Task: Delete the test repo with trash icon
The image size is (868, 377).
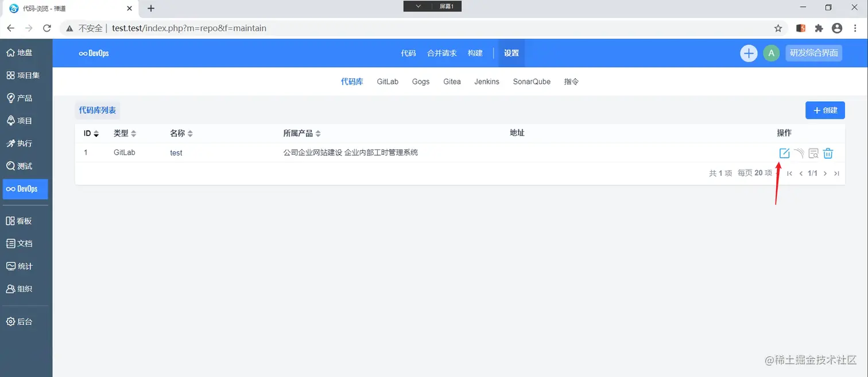Action: tap(828, 153)
